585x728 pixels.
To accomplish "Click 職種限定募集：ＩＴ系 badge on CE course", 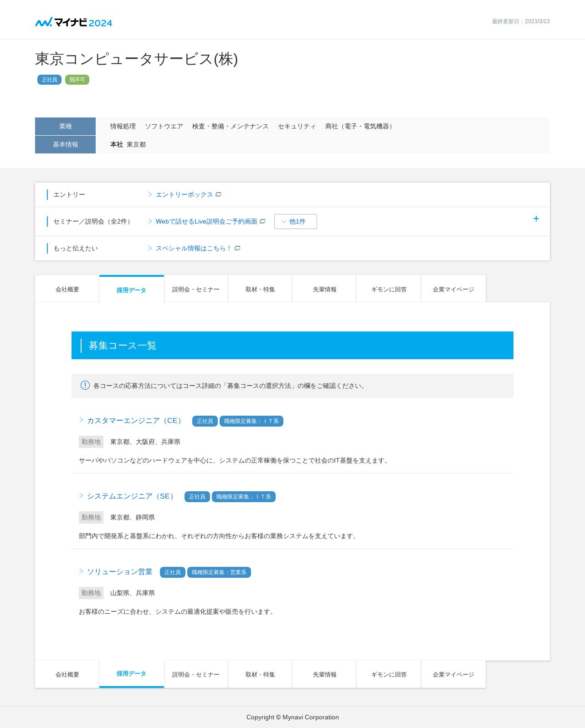I will click(251, 421).
